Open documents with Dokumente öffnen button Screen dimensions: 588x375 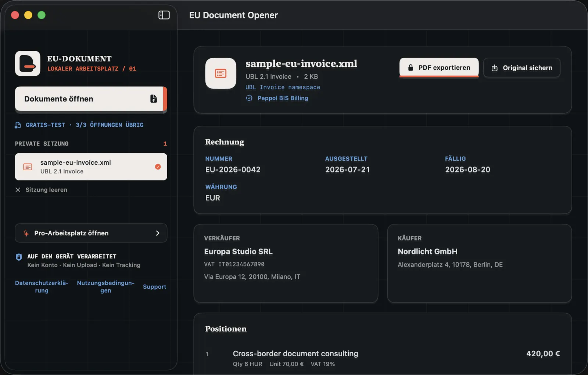91,99
